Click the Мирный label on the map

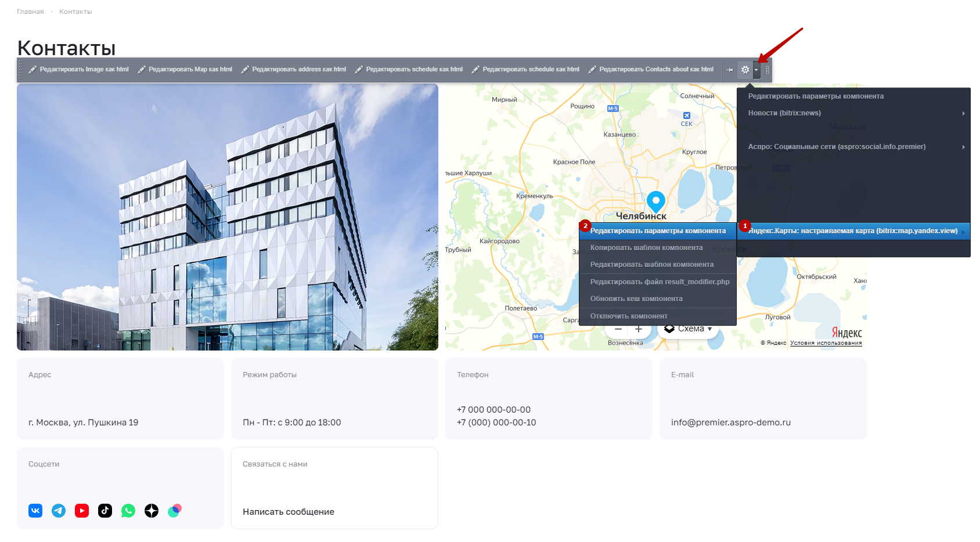tap(505, 99)
